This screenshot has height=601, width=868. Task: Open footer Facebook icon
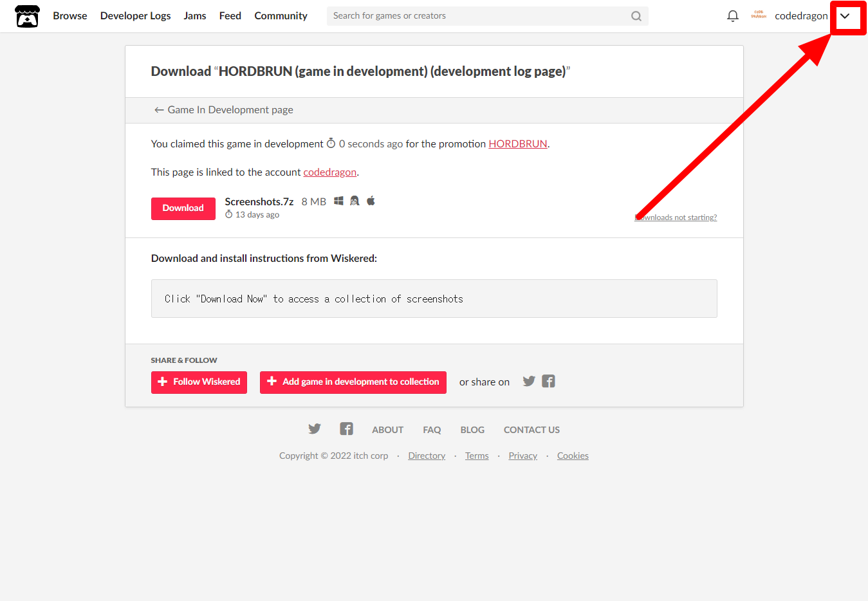click(346, 429)
